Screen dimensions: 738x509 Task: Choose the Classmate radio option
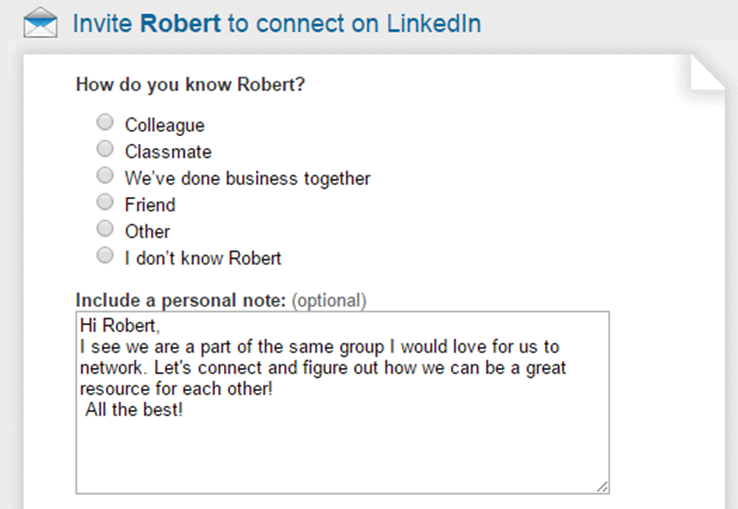(x=104, y=150)
